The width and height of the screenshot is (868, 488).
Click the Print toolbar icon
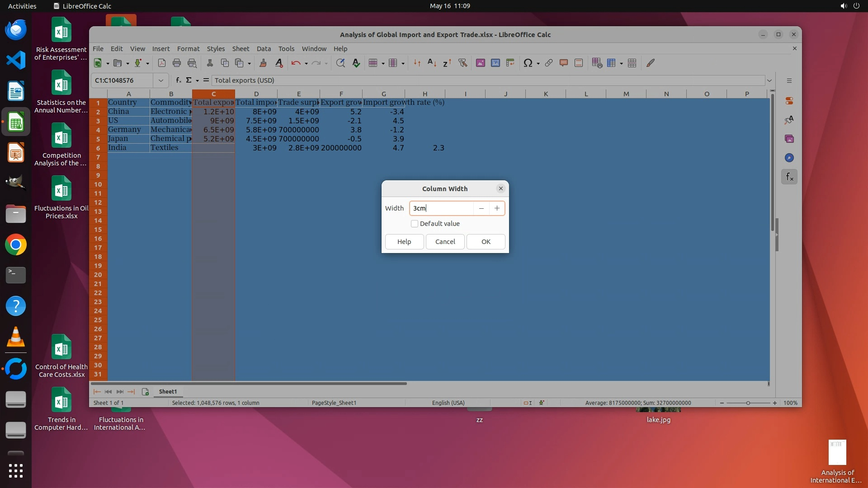point(177,63)
